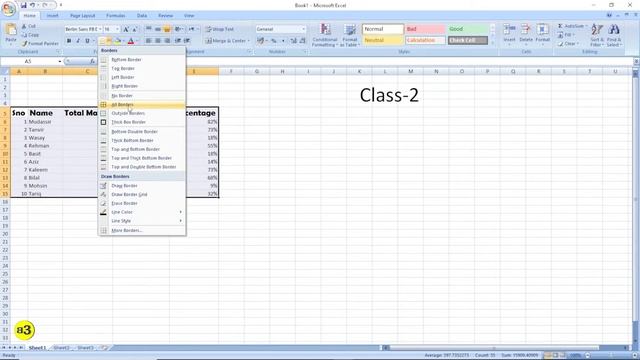The image size is (640, 360).
Task: Select Erase Border in Draw Borders
Action: pos(142,203)
